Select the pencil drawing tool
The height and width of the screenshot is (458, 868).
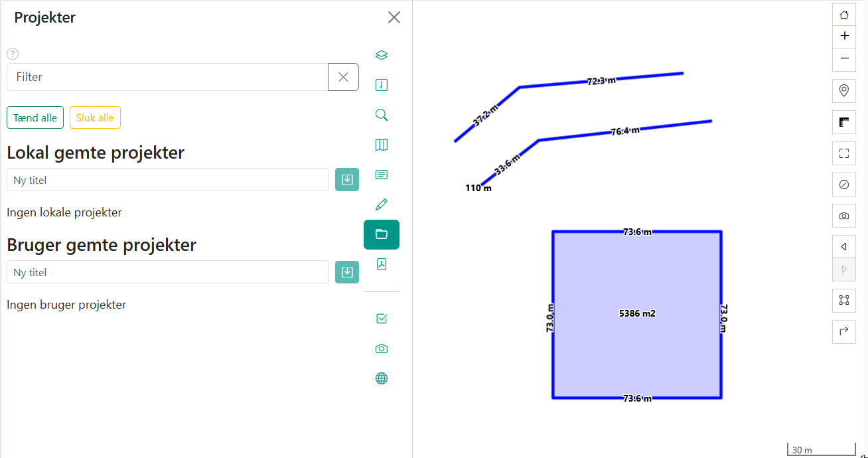coord(381,204)
